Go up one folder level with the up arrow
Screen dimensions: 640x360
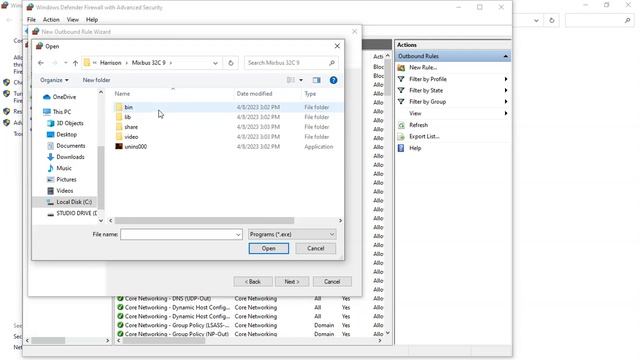(x=75, y=63)
